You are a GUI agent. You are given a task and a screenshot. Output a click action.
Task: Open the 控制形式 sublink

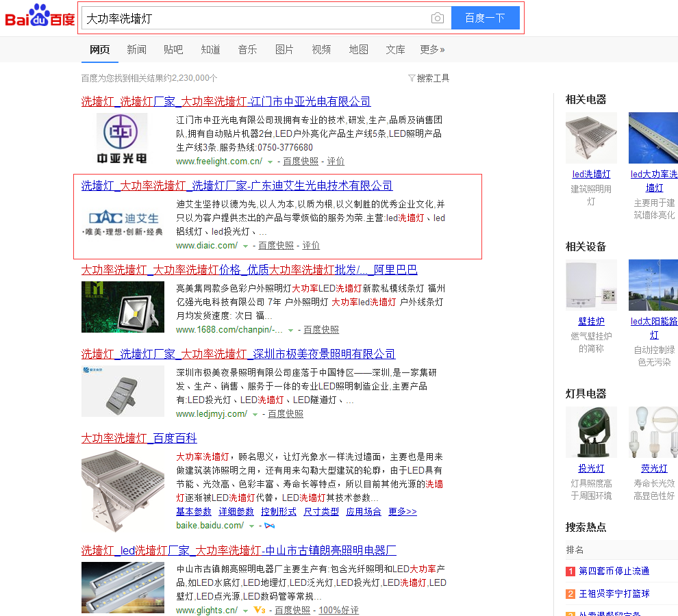[279, 512]
